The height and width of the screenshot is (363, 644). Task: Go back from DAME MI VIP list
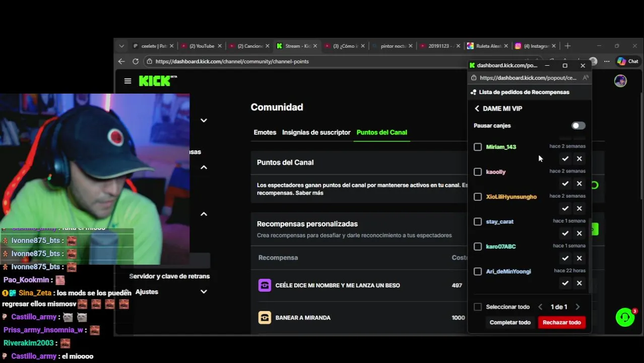point(477,108)
